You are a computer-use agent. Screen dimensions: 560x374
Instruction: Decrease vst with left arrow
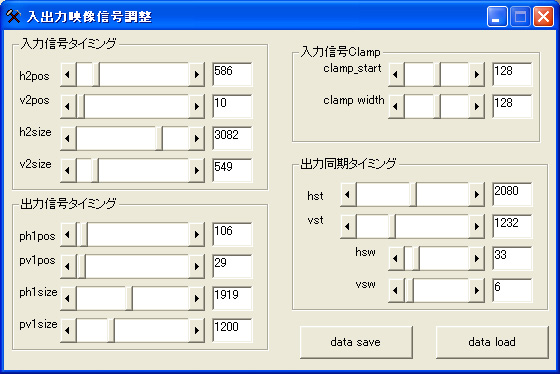348,226
